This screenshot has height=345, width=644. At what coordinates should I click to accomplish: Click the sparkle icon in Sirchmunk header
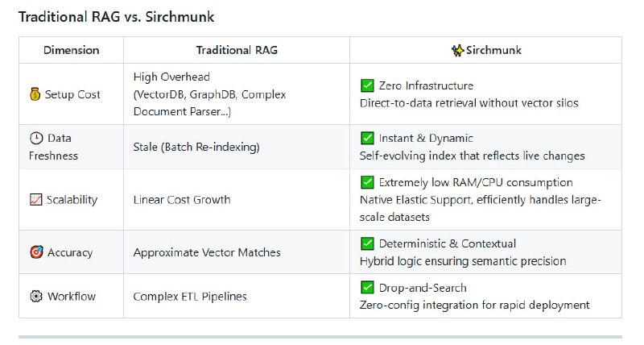tap(458, 50)
